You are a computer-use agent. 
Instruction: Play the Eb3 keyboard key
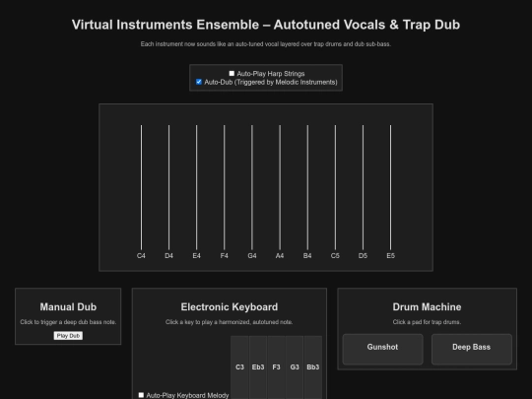click(x=258, y=367)
